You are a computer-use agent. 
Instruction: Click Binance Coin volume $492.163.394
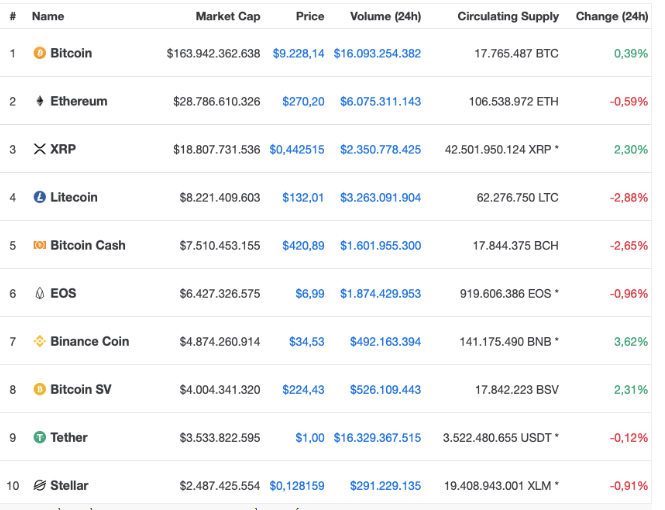pos(386,342)
